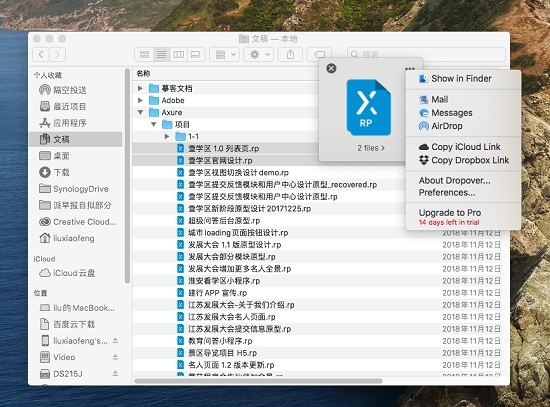
Task: Select file 景区导览项目 H5.rp
Action: (222, 353)
